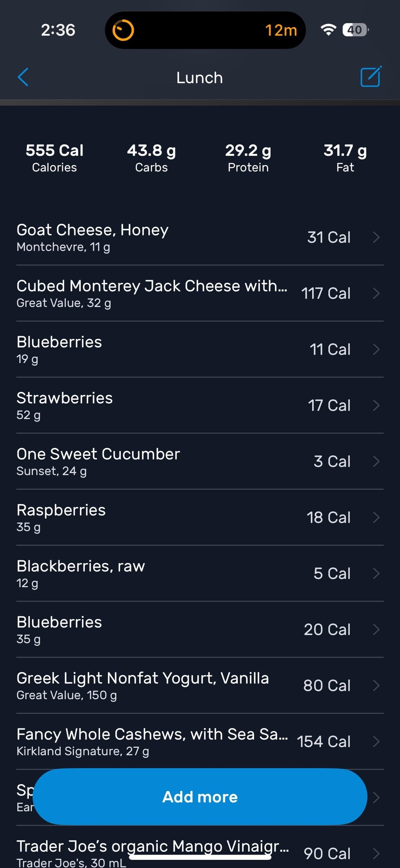This screenshot has height=868, width=400.
Task: Expand chevron for Cubed Monterey Jack Cheese
Action: [x=376, y=293]
